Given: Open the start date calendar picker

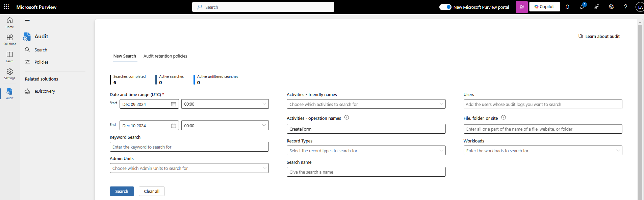Looking at the screenshot, I should 173,104.
